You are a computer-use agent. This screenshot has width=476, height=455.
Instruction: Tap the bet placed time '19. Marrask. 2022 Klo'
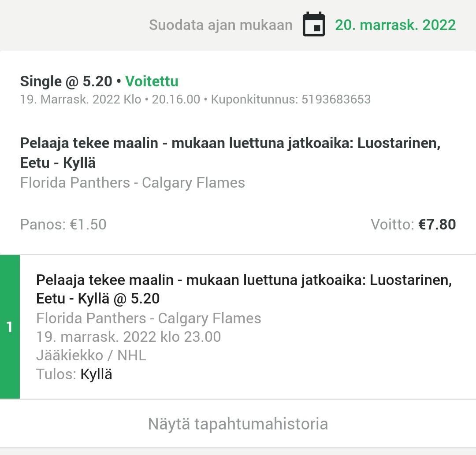pyautogui.click(x=81, y=100)
